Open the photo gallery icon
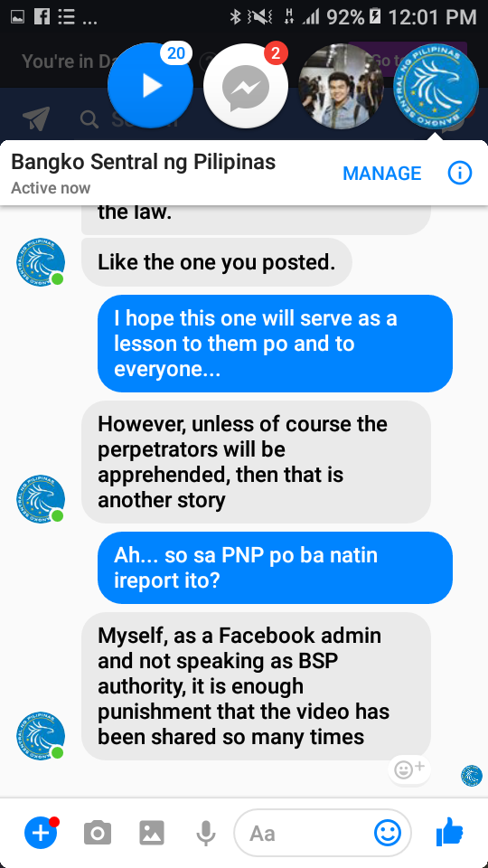The width and height of the screenshot is (488, 868). [x=152, y=833]
